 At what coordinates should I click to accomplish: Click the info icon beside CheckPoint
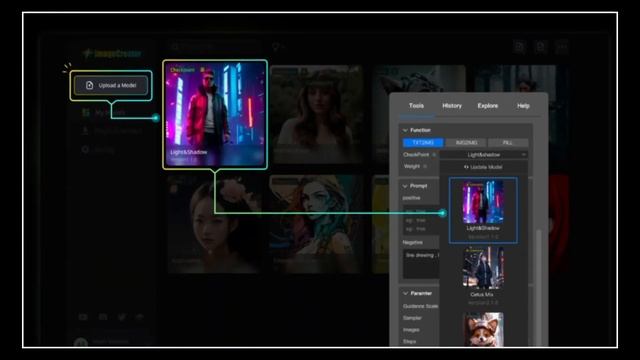(434, 155)
